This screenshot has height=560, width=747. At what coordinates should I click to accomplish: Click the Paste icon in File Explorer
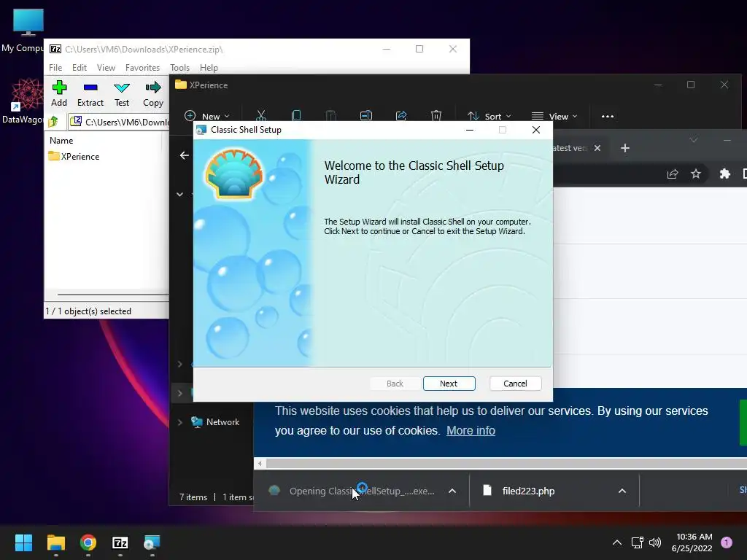point(330,116)
